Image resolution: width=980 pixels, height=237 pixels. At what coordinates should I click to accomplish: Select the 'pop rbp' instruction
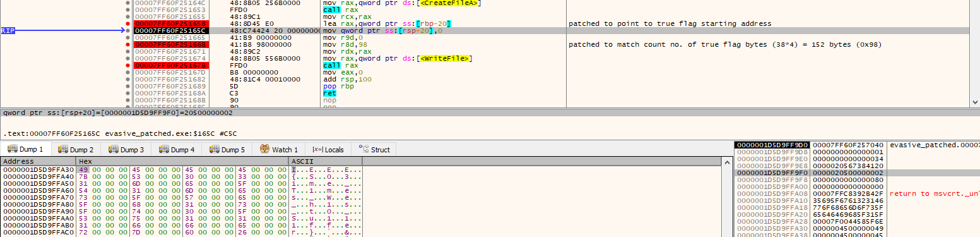(339, 86)
